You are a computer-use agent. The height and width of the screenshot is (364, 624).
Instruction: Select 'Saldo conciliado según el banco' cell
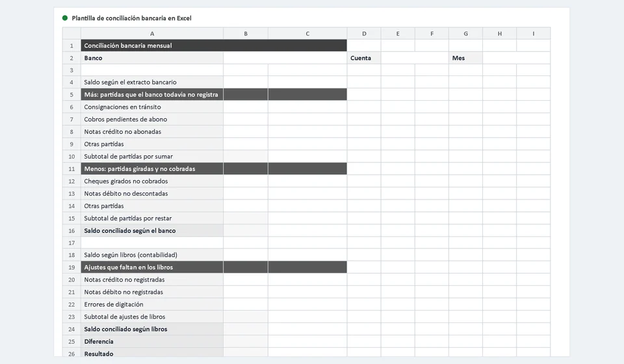point(152,230)
